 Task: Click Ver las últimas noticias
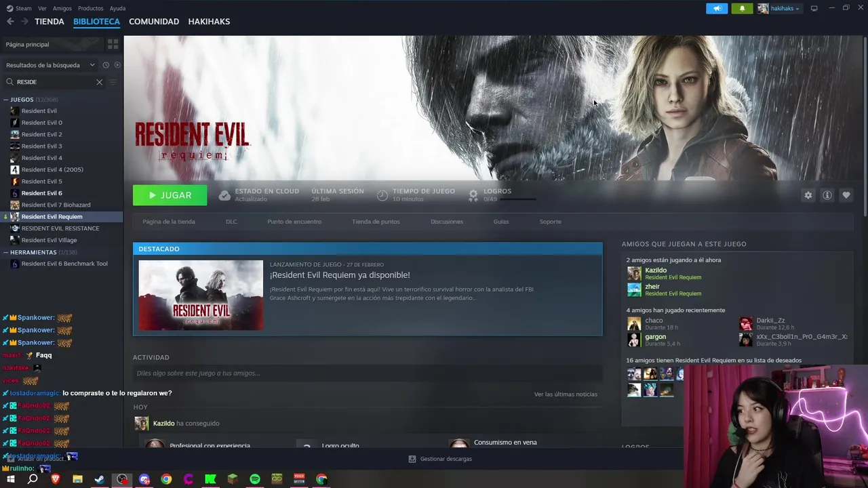pos(566,394)
